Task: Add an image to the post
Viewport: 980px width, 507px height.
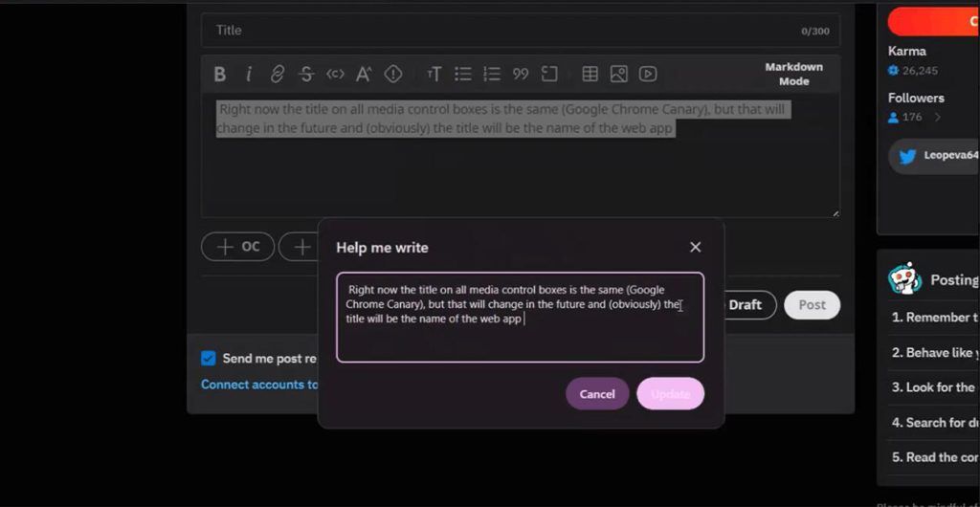Action: (x=619, y=74)
